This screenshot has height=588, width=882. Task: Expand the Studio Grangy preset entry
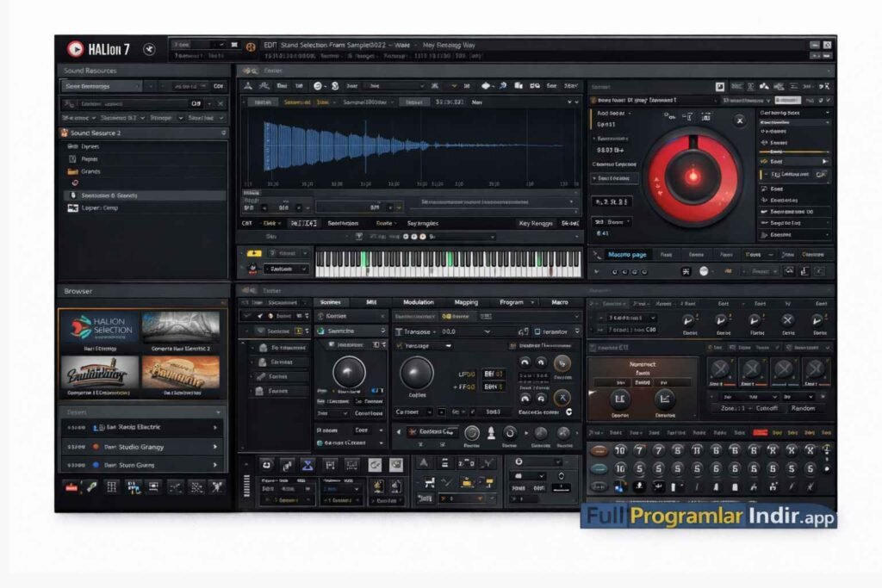click(x=214, y=447)
